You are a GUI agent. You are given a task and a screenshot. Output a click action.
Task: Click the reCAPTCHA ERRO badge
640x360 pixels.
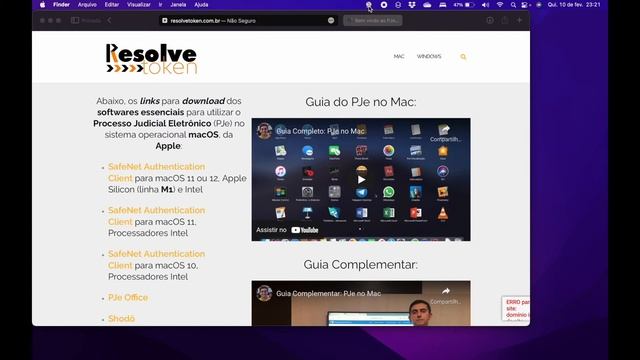point(516,308)
